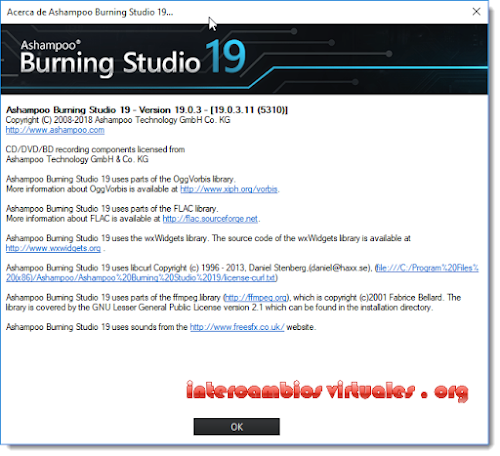Click the OK button
500x456 pixels.
point(236,427)
